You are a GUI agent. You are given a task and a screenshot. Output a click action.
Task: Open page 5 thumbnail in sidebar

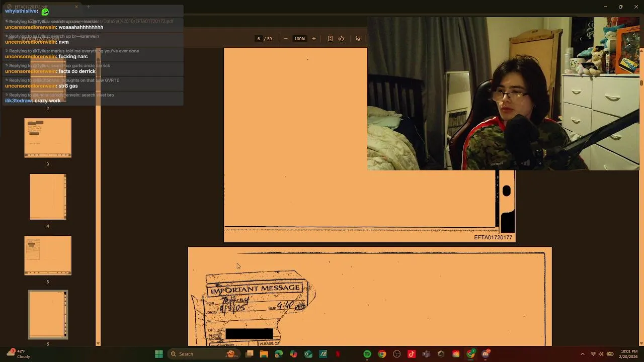point(48,255)
